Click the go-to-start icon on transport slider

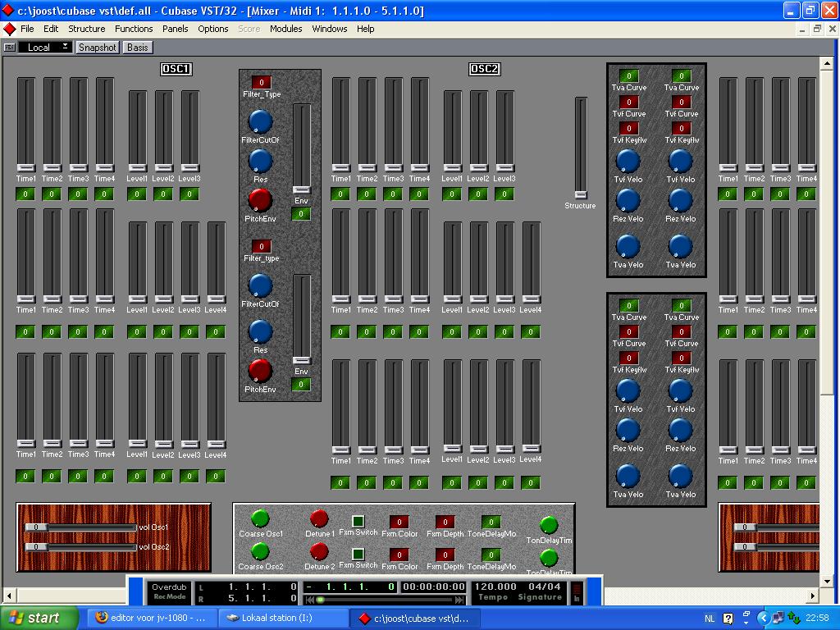309,600
